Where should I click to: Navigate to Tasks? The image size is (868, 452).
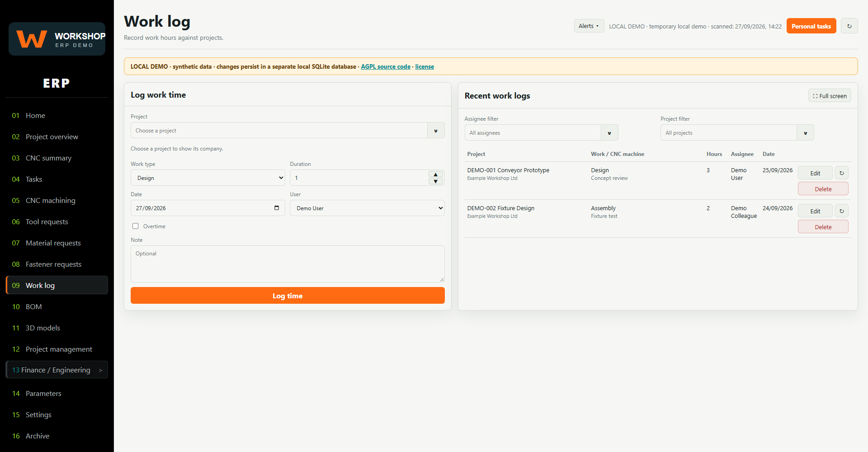pyautogui.click(x=57, y=179)
